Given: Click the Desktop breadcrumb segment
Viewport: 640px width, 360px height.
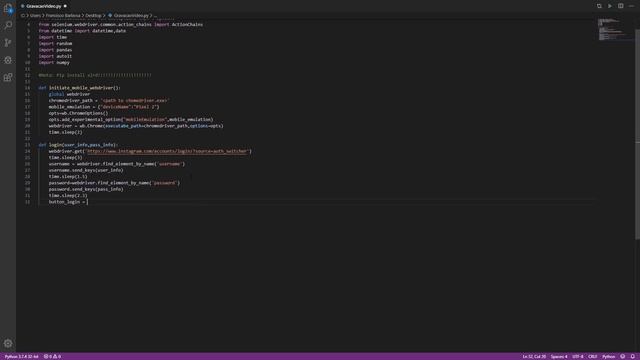Looking at the screenshot, I should (x=93, y=16).
